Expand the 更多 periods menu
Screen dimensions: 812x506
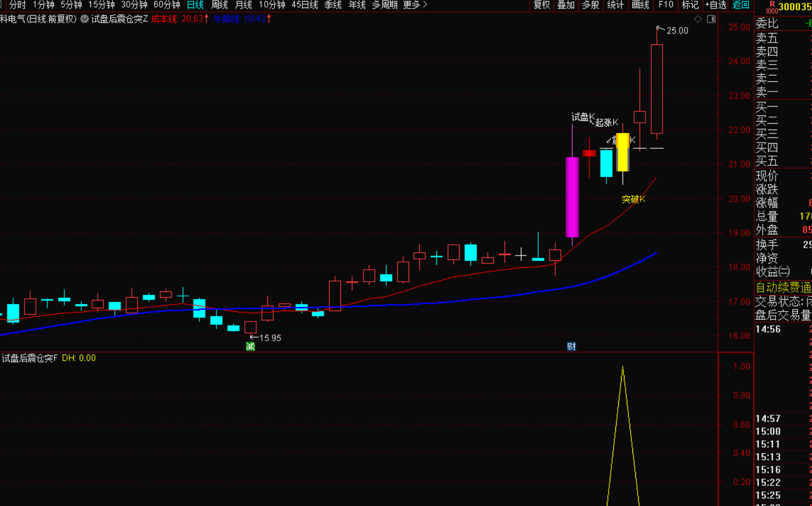pos(415,5)
